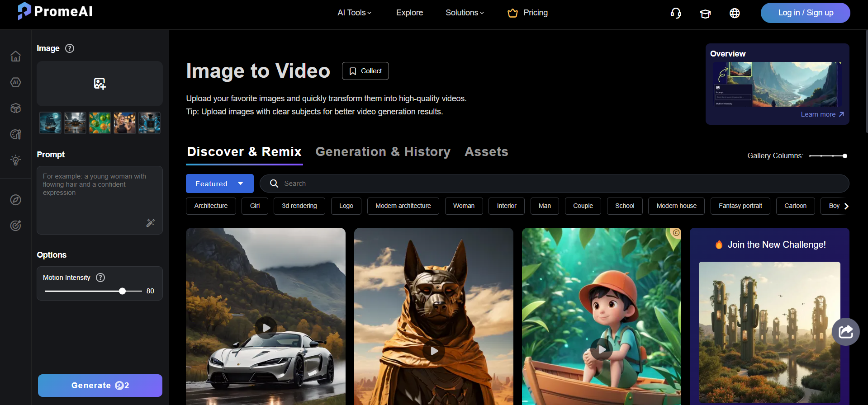Play the dog statue video
The height and width of the screenshot is (405, 868).
[434, 351]
